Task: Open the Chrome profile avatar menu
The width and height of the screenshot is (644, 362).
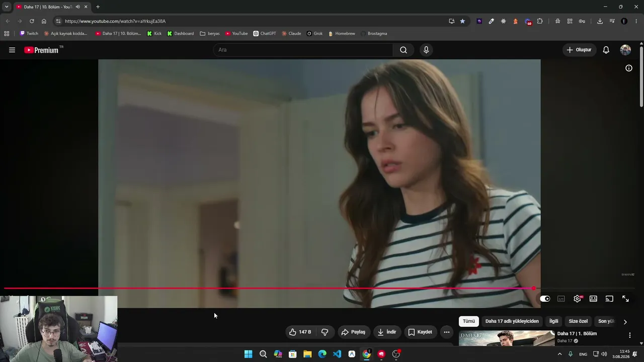Action: point(624,21)
